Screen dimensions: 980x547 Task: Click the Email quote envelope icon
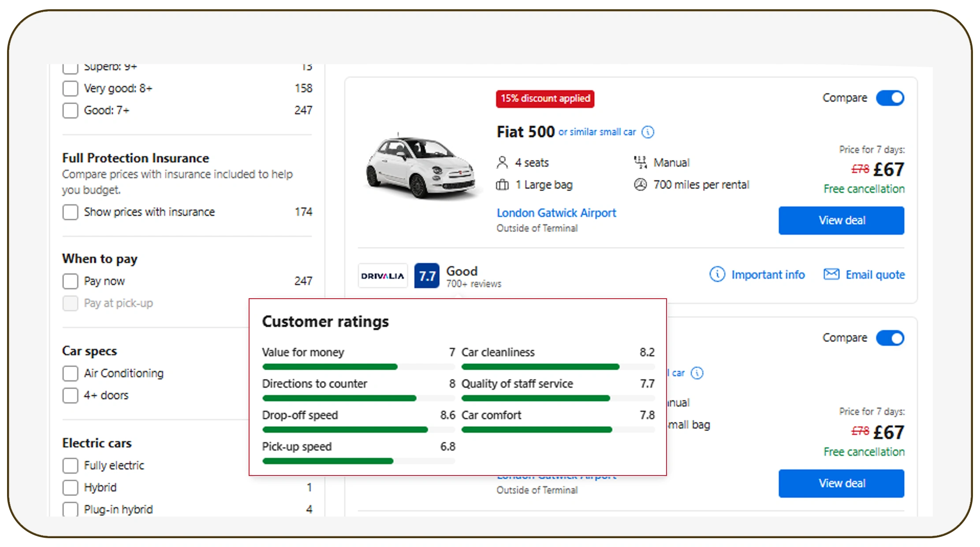click(831, 274)
